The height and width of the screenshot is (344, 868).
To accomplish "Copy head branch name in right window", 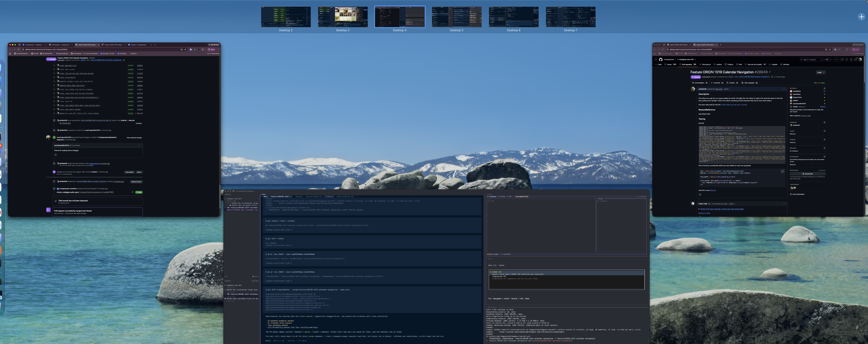I will coord(772,77).
